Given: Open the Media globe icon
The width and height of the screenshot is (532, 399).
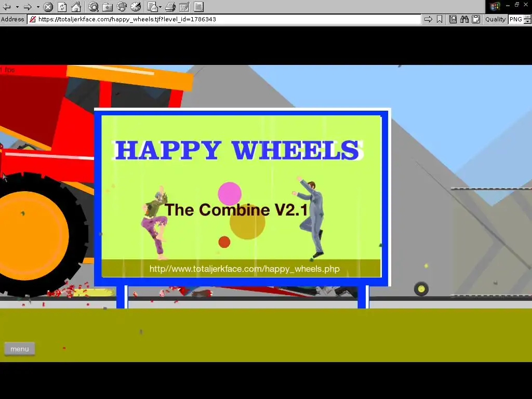Looking at the screenshot, I should coord(122,6).
